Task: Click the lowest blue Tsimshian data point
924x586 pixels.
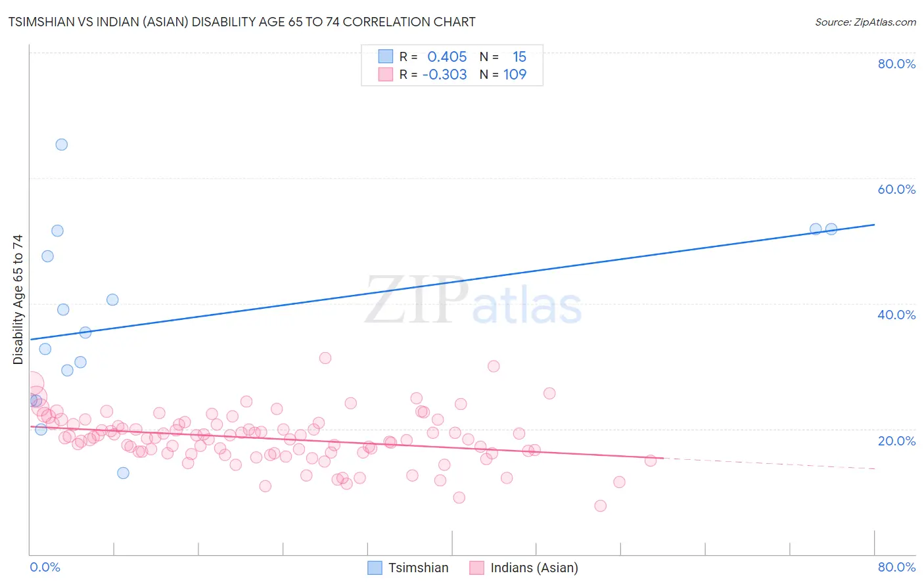Action: coord(123,473)
